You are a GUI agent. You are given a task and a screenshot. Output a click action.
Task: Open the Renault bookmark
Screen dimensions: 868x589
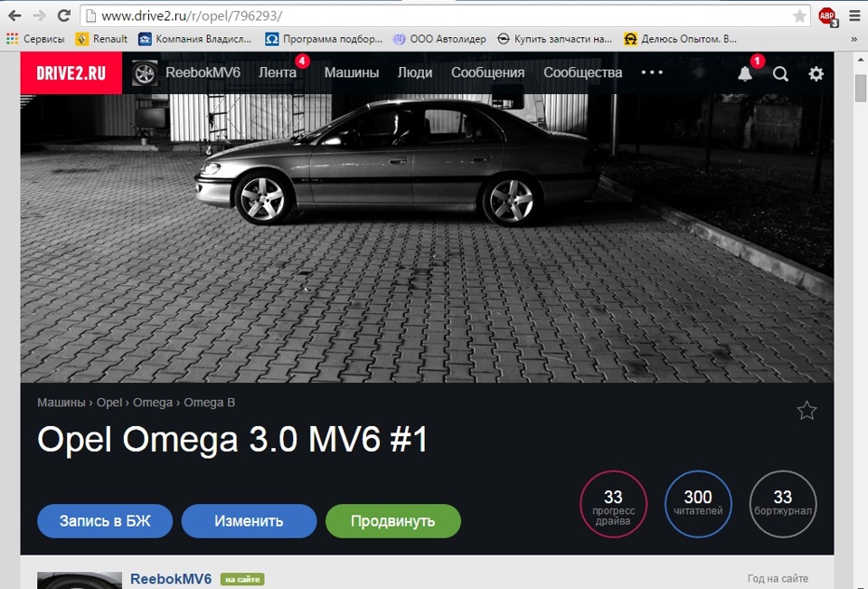102,39
